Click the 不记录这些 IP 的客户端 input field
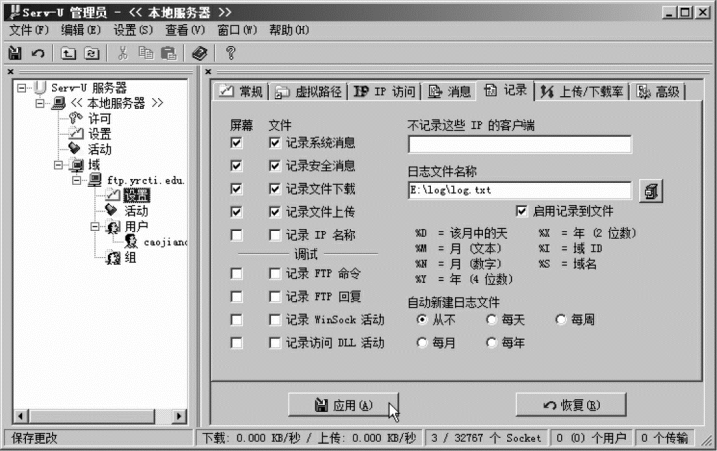The width and height of the screenshot is (717, 451). [520, 145]
